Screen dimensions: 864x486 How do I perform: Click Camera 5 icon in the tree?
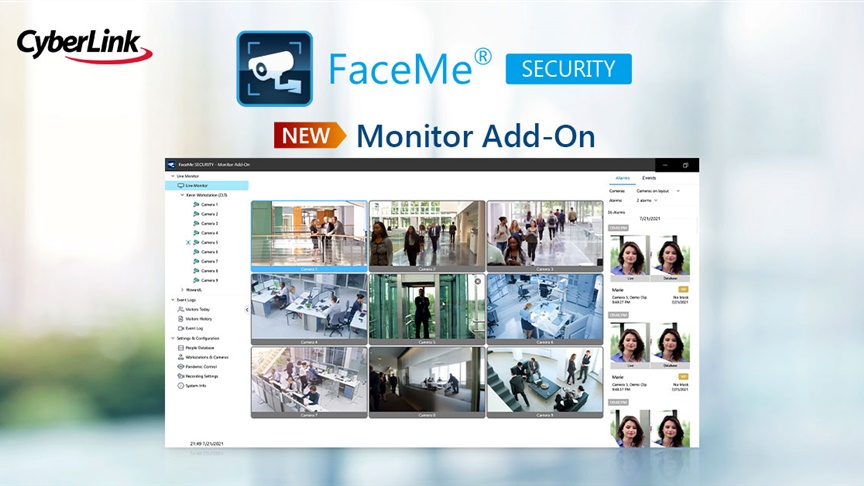coord(196,242)
